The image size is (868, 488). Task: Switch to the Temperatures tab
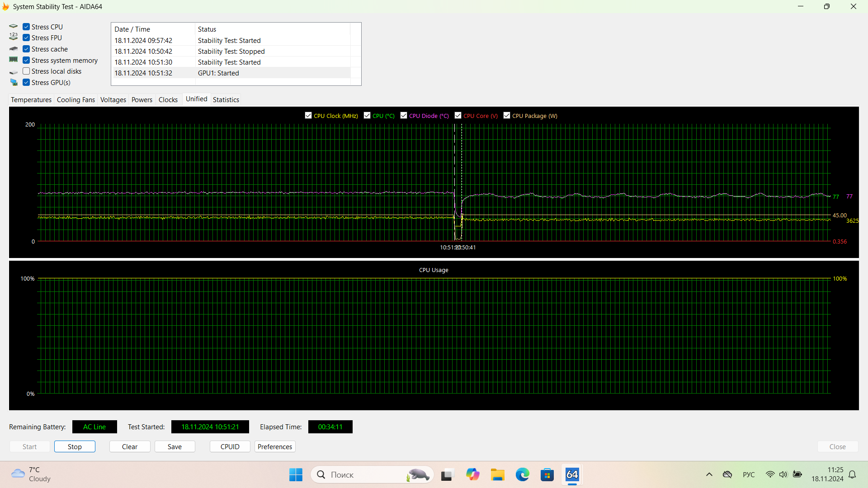point(31,100)
